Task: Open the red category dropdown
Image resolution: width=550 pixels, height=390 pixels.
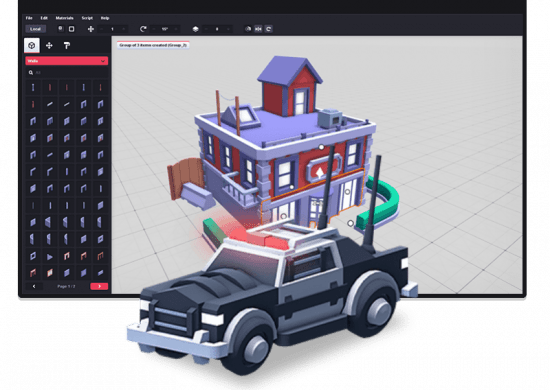Action: [67, 61]
